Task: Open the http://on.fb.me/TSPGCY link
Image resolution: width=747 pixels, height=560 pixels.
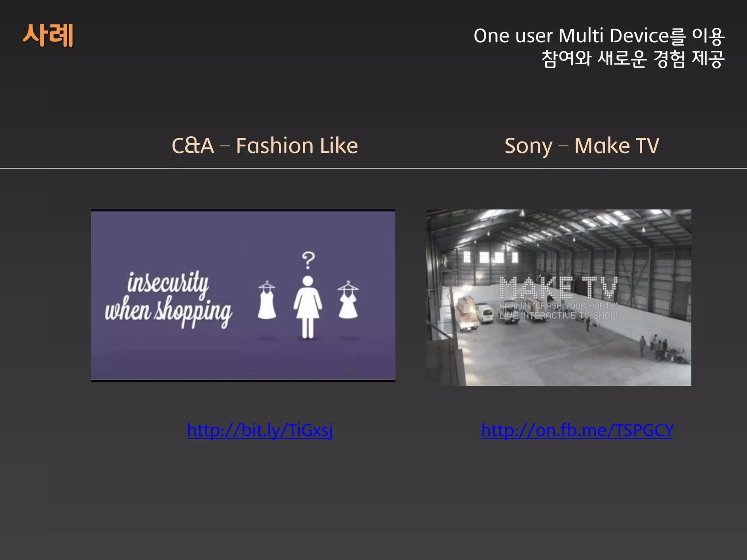Action: tap(577, 431)
